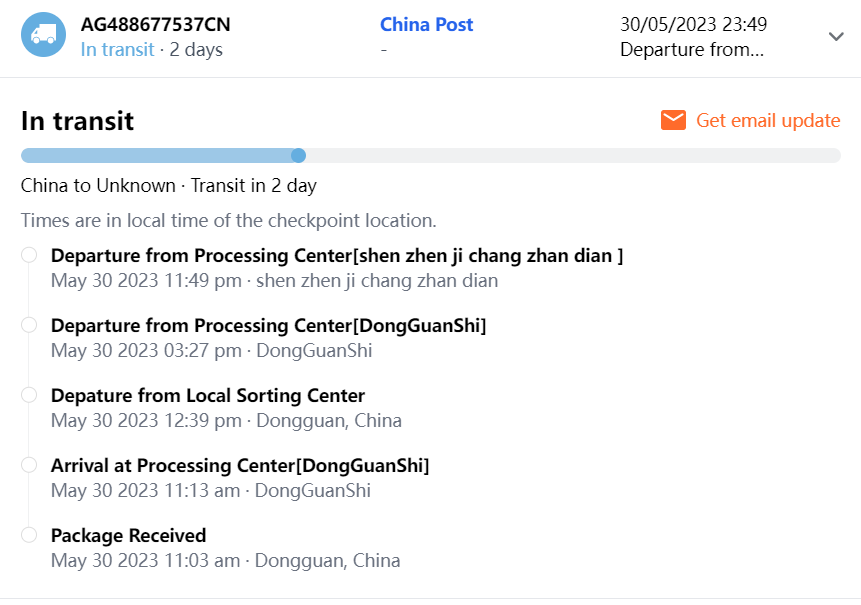Click the In transit heading

(78, 121)
